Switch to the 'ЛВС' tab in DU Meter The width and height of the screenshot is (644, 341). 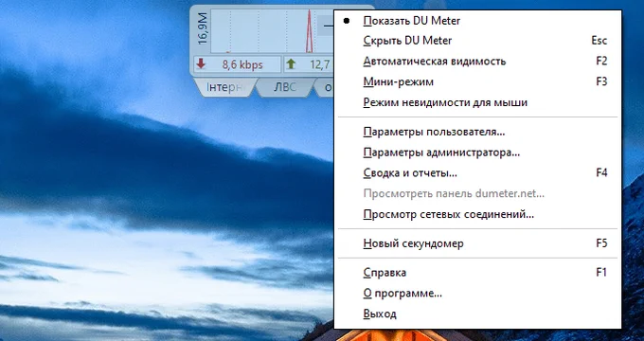point(284,87)
